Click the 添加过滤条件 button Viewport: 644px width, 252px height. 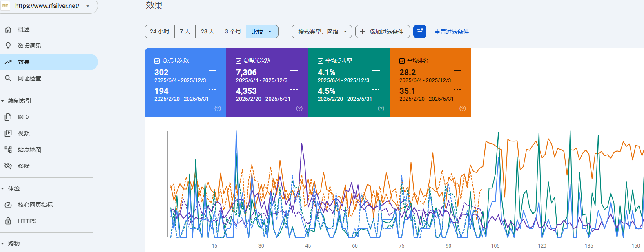(x=382, y=31)
